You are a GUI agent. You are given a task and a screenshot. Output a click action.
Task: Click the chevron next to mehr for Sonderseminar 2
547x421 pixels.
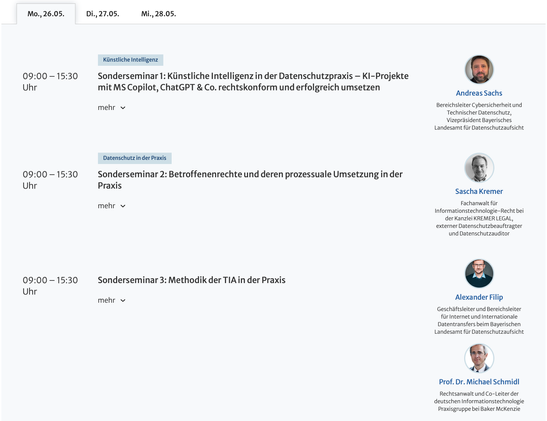pos(123,206)
